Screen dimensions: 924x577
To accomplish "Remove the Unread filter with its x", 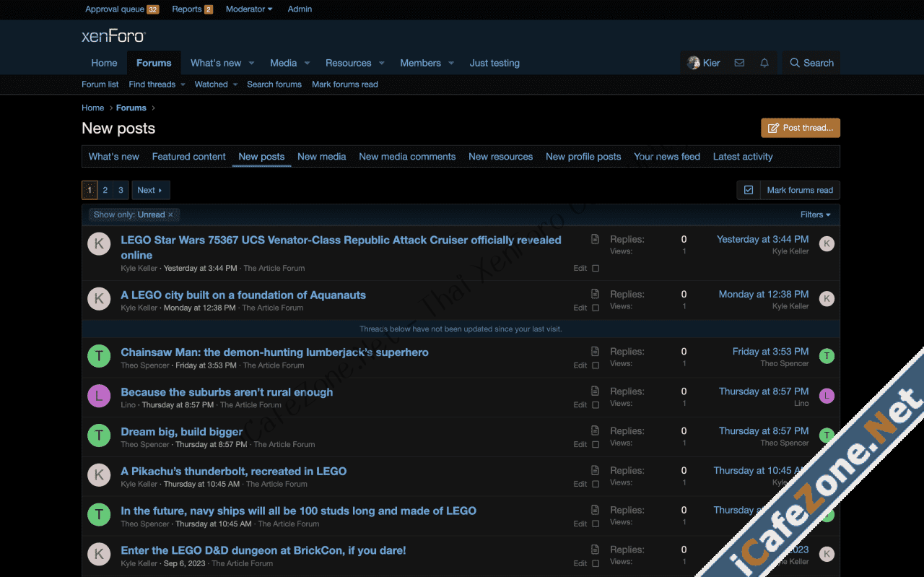I will (x=170, y=214).
